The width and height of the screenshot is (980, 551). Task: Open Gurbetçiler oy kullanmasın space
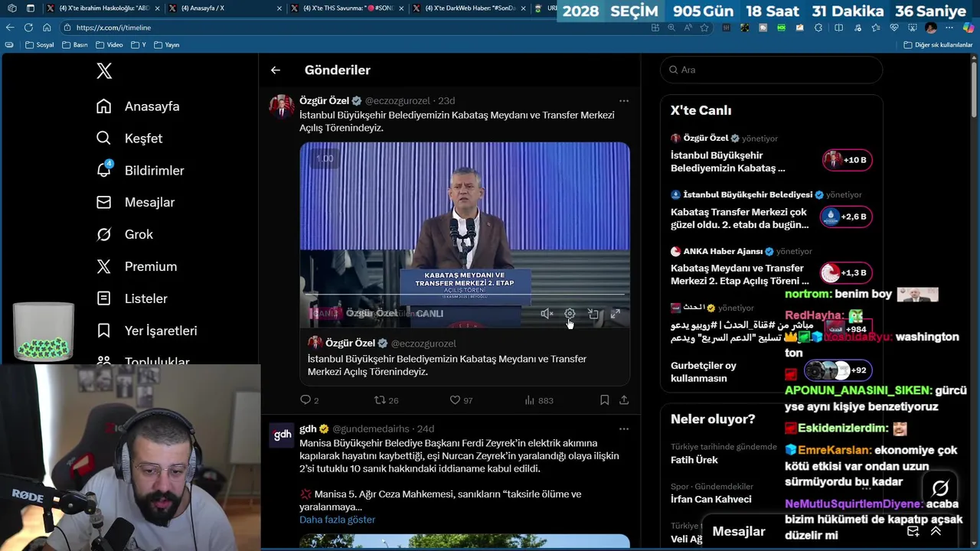click(x=771, y=371)
